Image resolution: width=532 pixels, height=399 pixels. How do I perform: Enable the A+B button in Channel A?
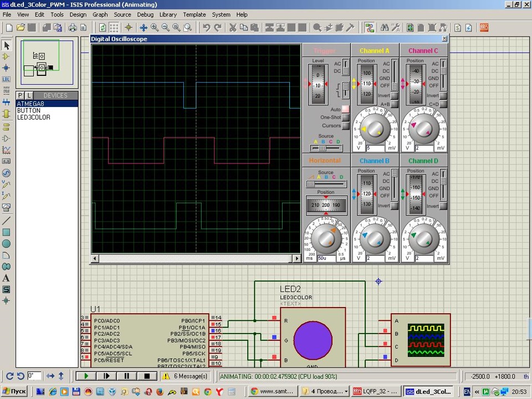(396, 104)
